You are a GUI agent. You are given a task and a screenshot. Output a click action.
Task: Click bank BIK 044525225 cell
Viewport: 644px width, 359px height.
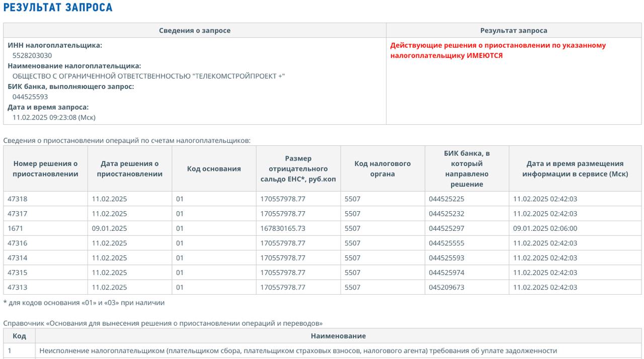tap(446, 199)
